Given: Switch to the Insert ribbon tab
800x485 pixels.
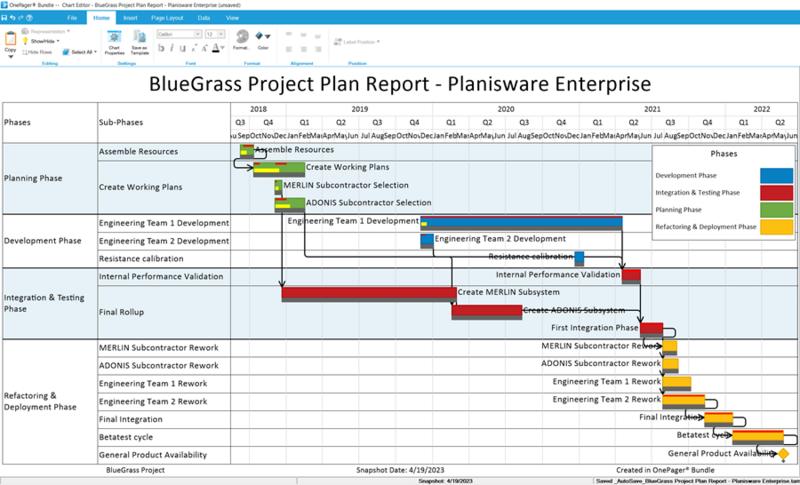Looking at the screenshot, I should (130, 18).
